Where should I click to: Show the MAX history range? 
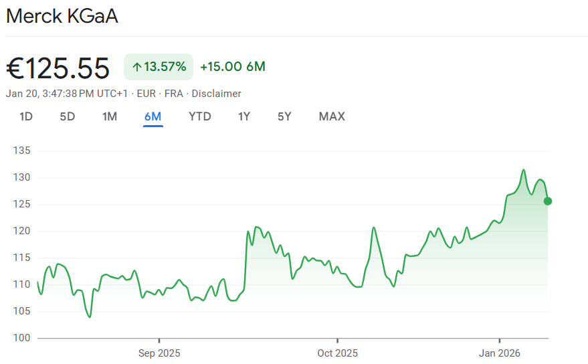pos(332,116)
